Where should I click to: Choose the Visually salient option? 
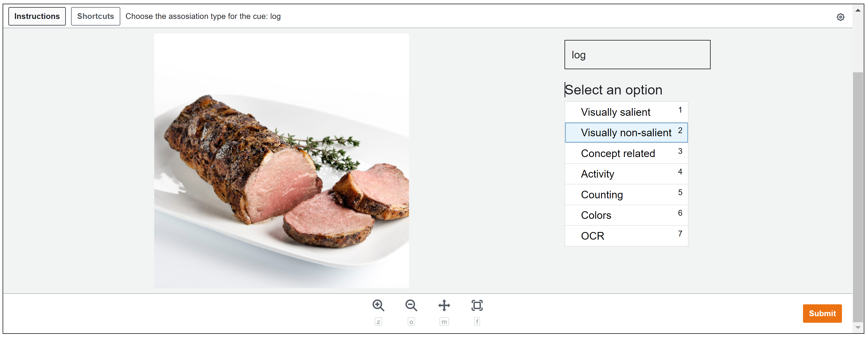pyautogui.click(x=626, y=112)
